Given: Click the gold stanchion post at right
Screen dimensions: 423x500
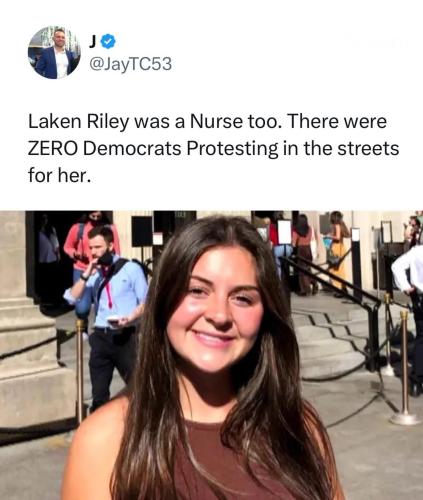Looking at the screenshot, I should tap(404, 367).
